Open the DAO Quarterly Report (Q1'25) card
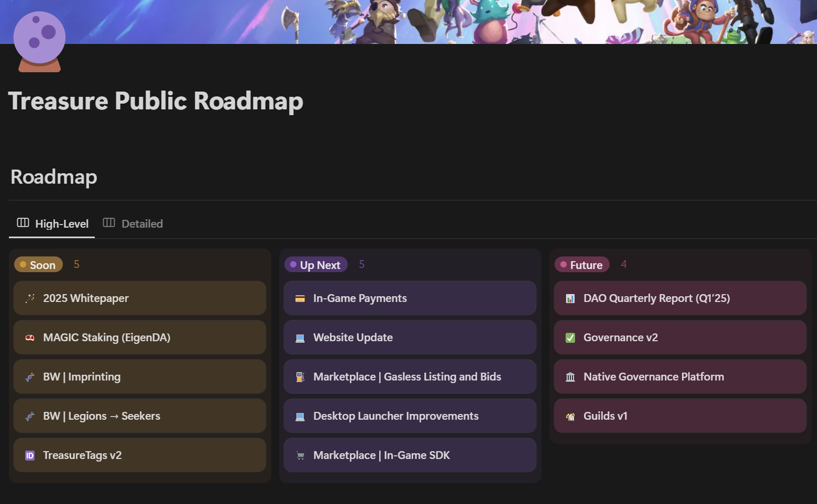 point(680,298)
